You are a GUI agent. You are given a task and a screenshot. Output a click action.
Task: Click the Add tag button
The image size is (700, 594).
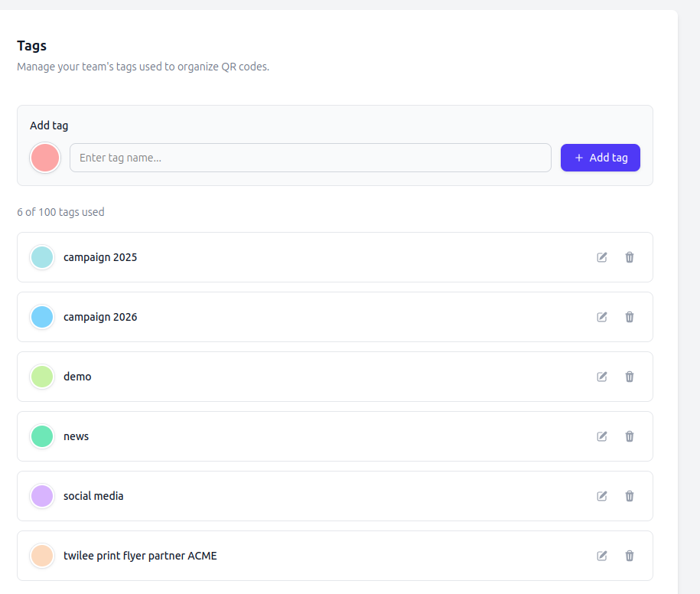600,158
